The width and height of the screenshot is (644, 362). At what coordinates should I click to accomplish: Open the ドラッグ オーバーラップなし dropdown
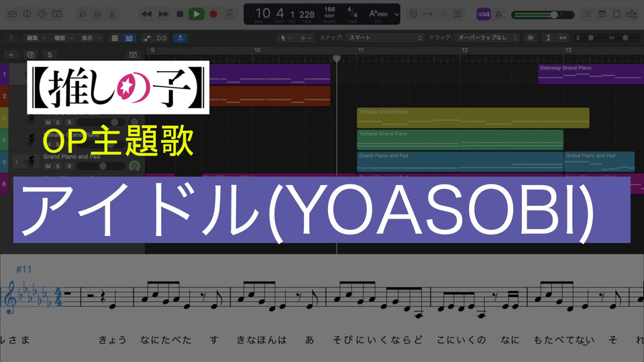[487, 38]
